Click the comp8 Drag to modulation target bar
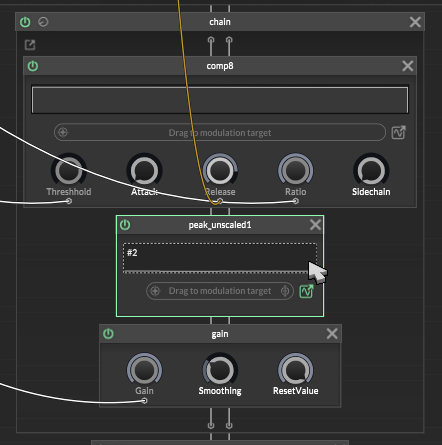442x445 pixels. 220,132
